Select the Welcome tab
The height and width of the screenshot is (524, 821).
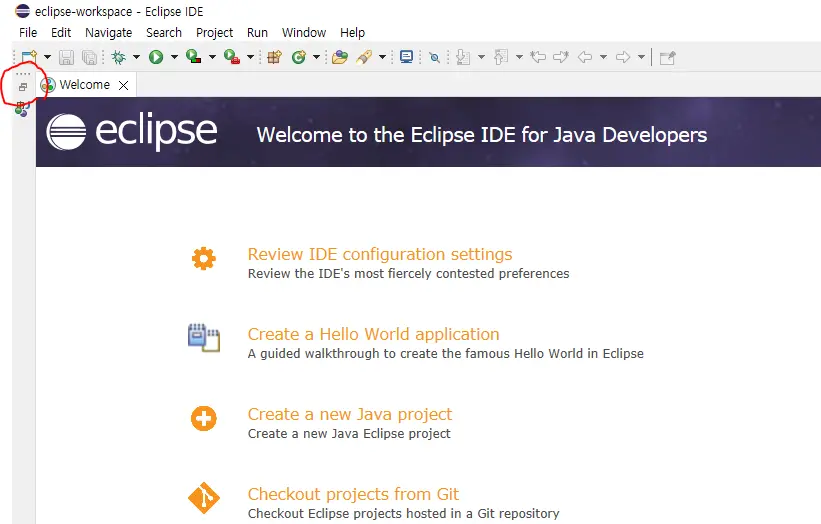pyautogui.click(x=85, y=85)
